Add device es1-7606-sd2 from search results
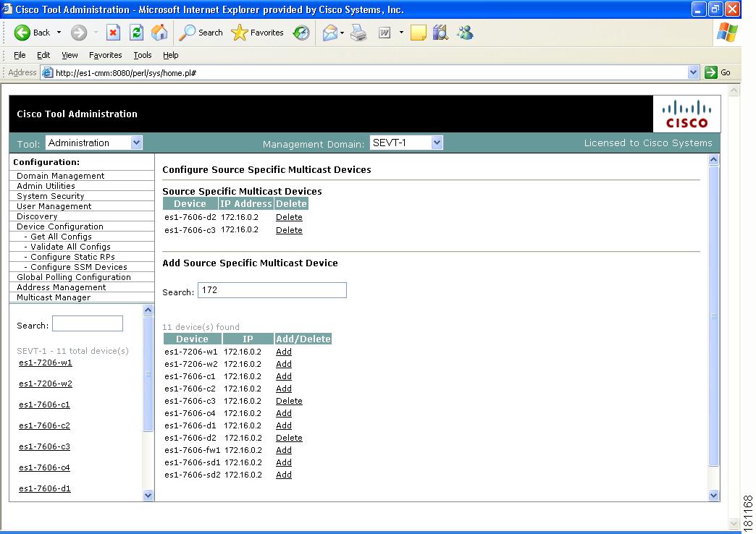 point(284,475)
